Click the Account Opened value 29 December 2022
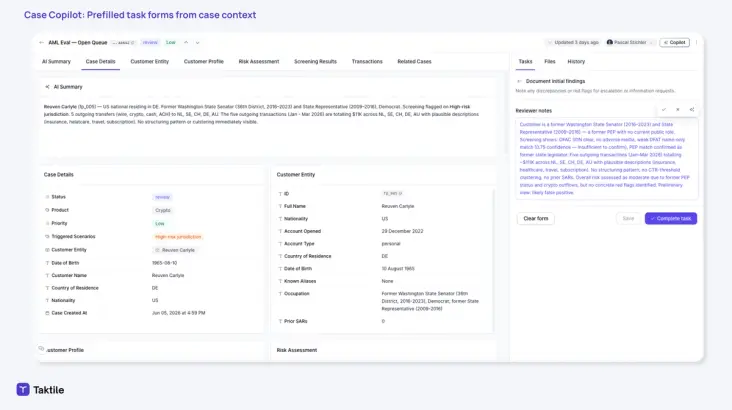The image size is (732, 410). (402, 231)
